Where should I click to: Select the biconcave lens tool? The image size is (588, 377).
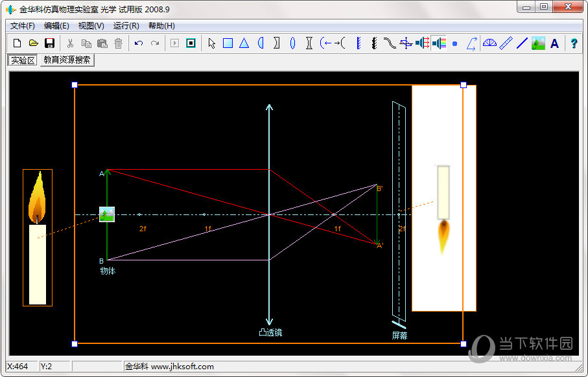tap(309, 43)
